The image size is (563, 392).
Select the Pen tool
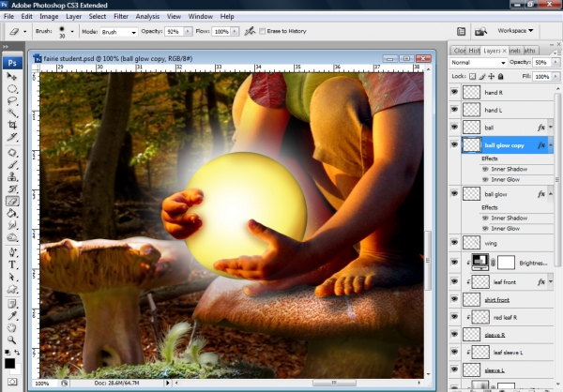point(12,252)
